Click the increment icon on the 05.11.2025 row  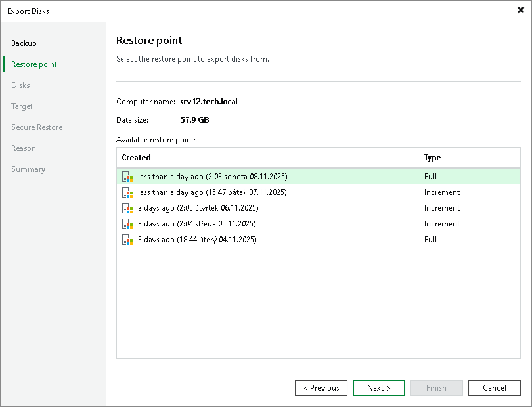click(x=127, y=224)
